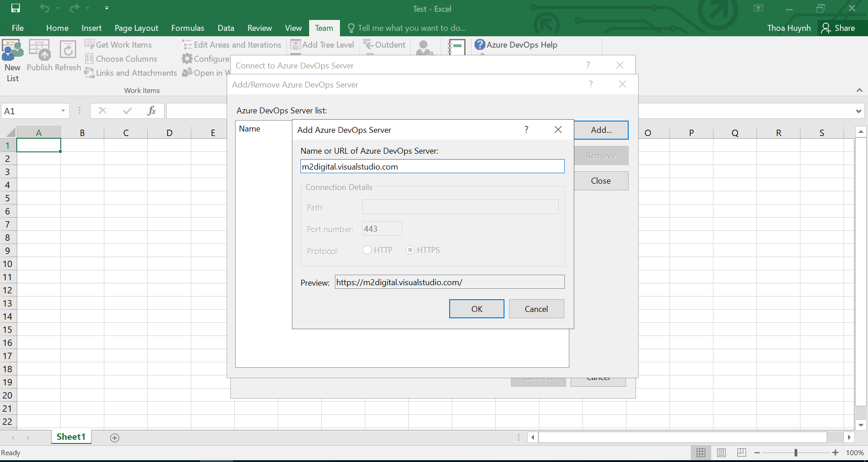Viewport: 868px width, 462px height.
Task: Click Links and Attachments
Action: click(131, 73)
